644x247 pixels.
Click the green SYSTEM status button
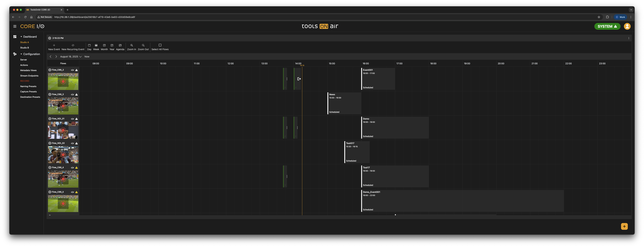point(607,27)
